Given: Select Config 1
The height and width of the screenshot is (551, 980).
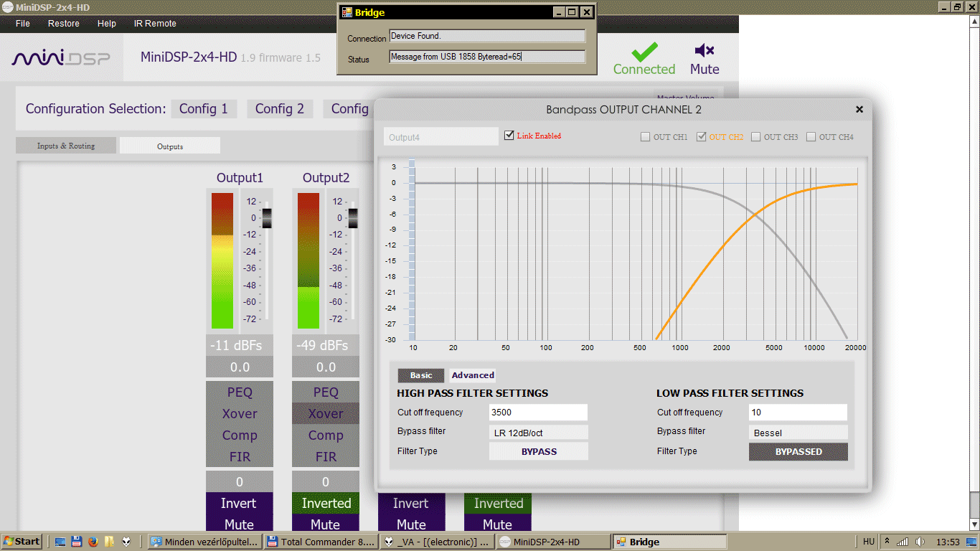Looking at the screenshot, I should 204,109.
